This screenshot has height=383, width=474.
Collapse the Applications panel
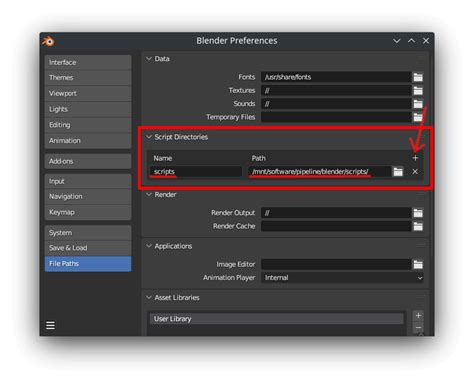point(149,246)
